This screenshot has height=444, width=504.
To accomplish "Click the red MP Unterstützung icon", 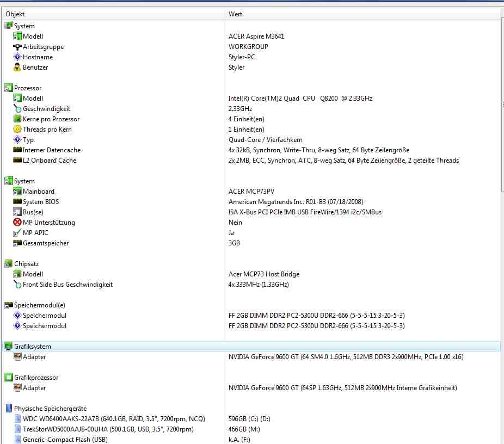I will tap(17, 222).
